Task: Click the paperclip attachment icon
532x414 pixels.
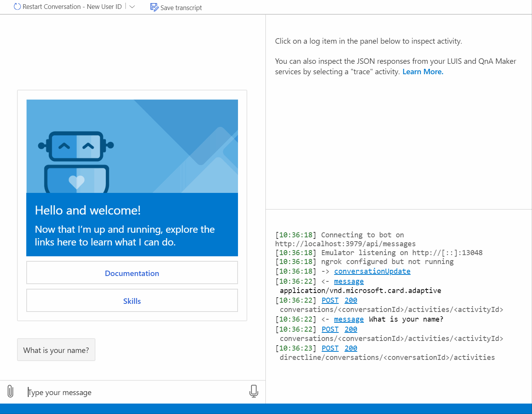Action: click(10, 391)
